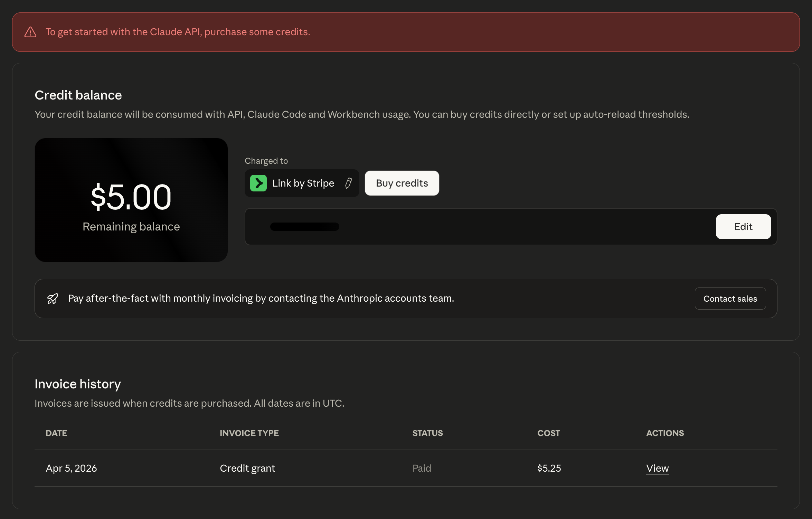Click the ACTIONS column header
This screenshot has height=519, width=812.
pos(665,433)
